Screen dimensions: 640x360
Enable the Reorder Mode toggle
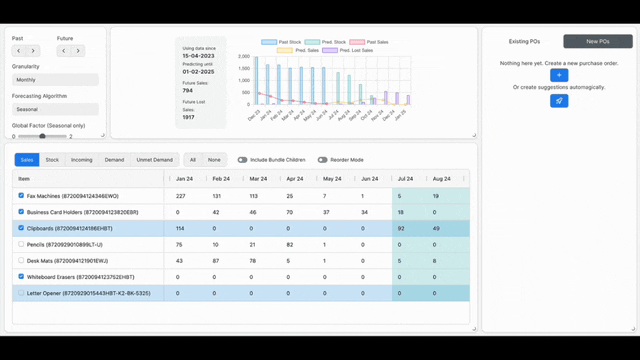322,160
